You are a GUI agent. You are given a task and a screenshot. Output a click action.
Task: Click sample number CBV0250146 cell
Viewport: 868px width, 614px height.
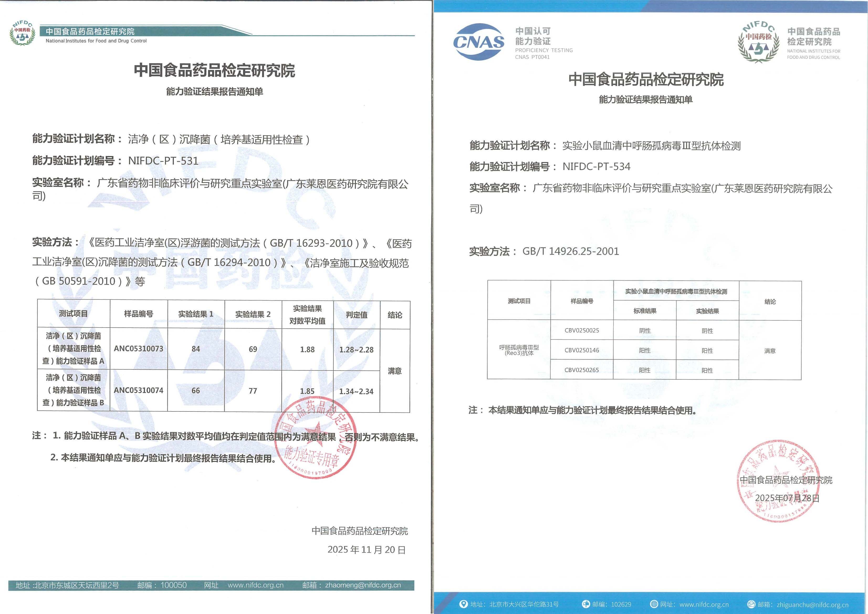pyautogui.click(x=582, y=350)
